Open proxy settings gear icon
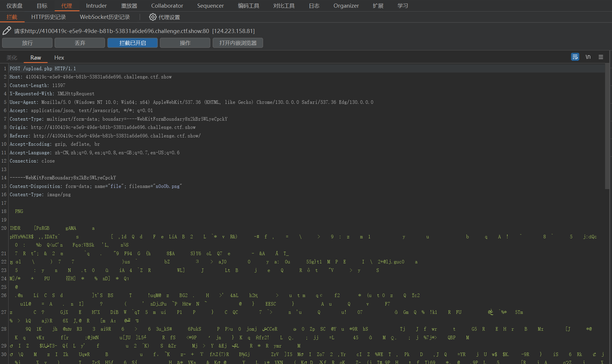 [152, 17]
